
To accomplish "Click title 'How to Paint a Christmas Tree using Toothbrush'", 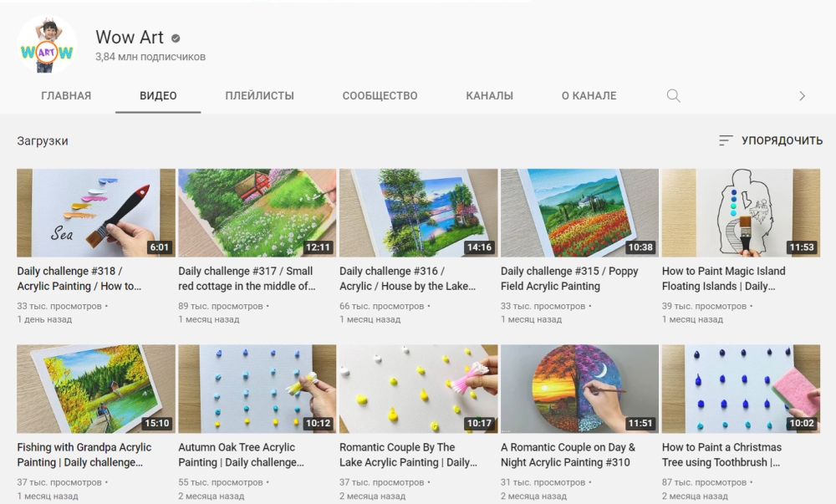I will tap(722, 455).
